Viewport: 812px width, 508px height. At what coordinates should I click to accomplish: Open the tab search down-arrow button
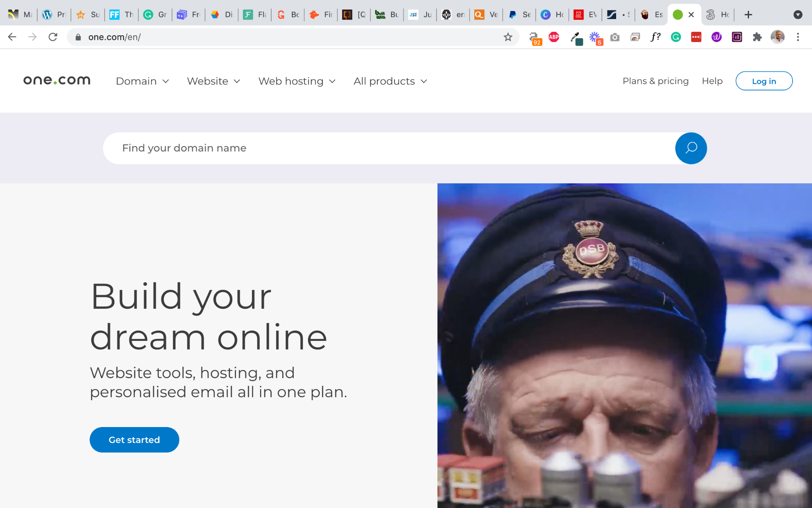click(798, 15)
